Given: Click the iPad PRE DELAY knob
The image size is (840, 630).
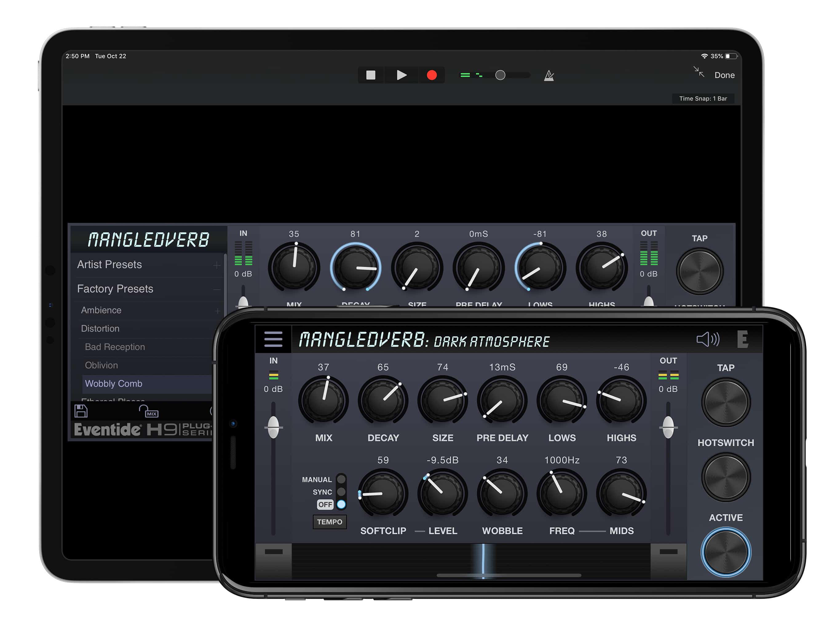Looking at the screenshot, I should pos(478,268).
